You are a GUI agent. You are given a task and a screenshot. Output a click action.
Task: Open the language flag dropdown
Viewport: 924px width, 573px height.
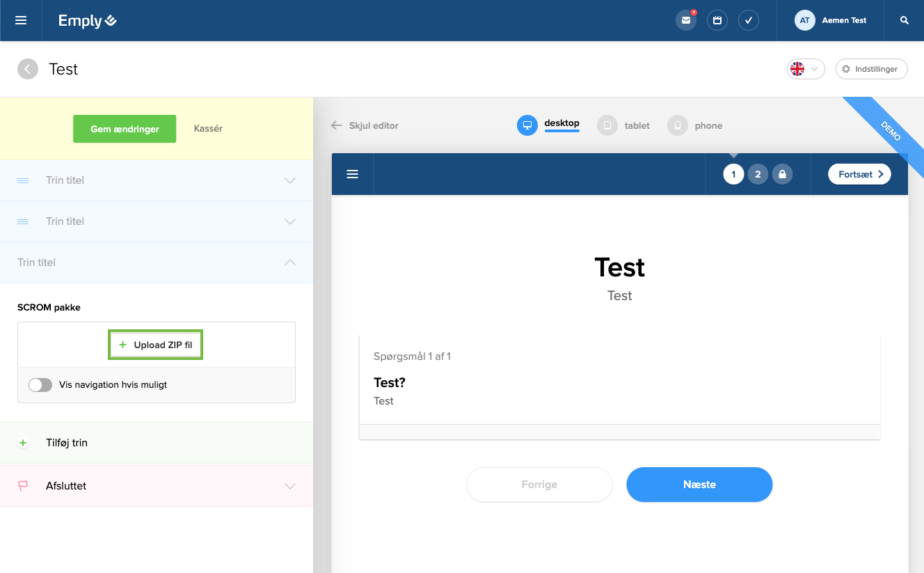click(806, 69)
